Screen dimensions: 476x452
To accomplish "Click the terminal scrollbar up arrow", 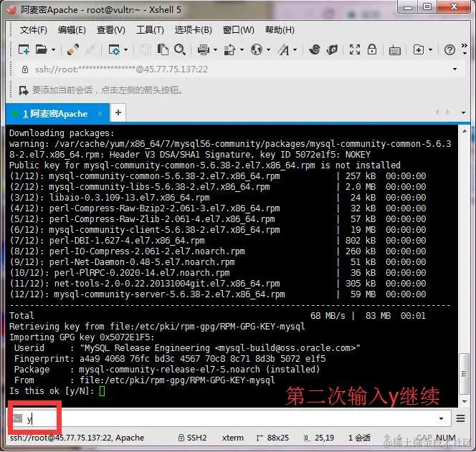I will coord(464,131).
